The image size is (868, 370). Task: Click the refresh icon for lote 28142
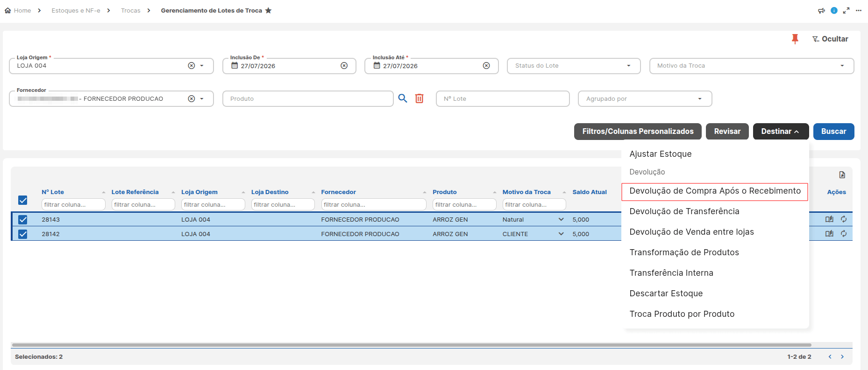tap(844, 234)
